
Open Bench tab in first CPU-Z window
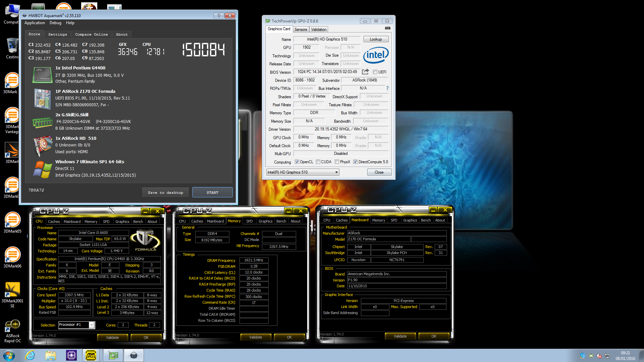point(138,222)
